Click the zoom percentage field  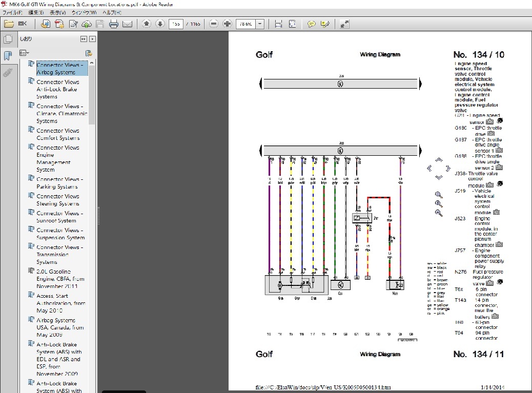point(245,24)
